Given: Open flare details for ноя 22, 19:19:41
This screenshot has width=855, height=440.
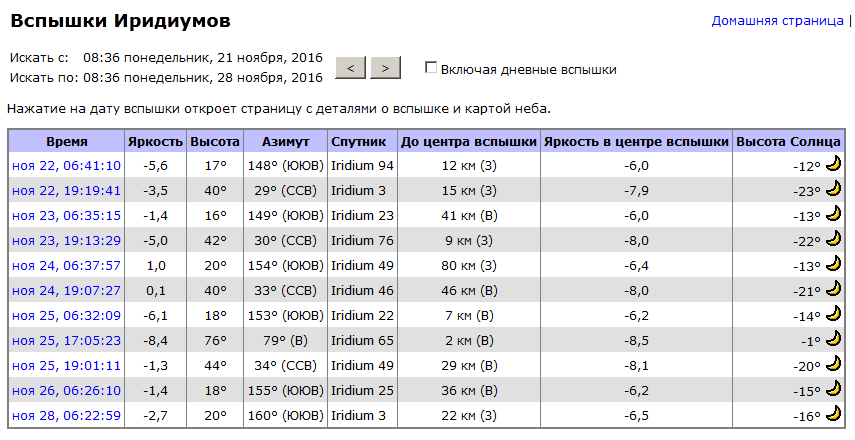Looking at the screenshot, I should [67, 190].
